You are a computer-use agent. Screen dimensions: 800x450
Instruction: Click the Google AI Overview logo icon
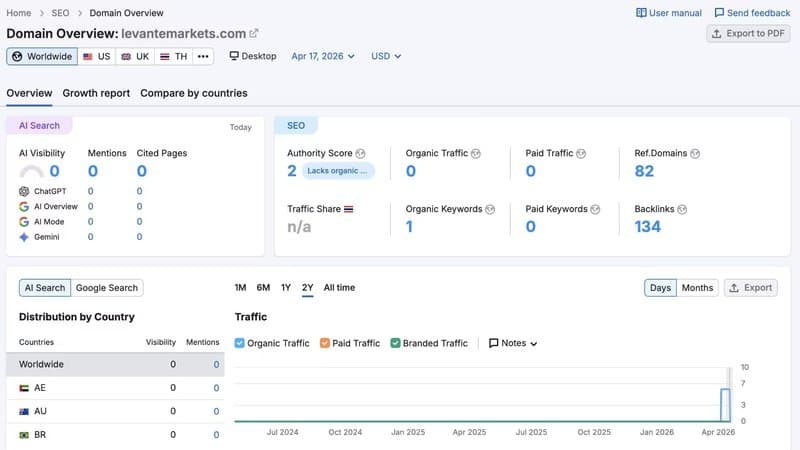[24, 207]
